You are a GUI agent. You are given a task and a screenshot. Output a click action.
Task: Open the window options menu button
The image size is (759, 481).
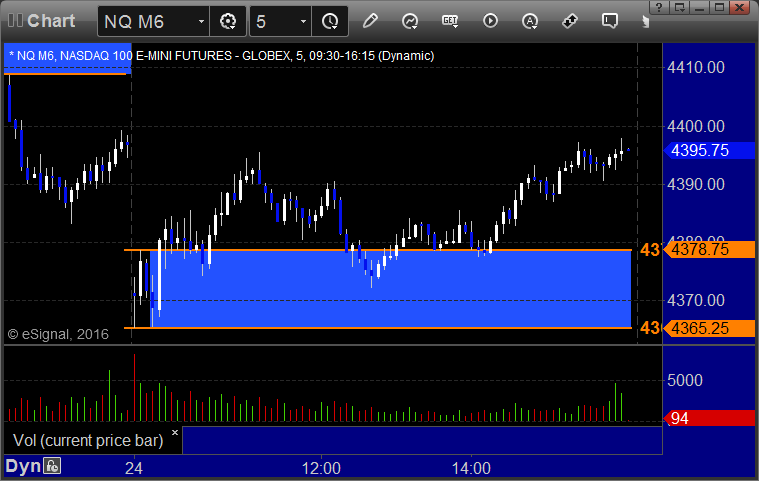680,7
